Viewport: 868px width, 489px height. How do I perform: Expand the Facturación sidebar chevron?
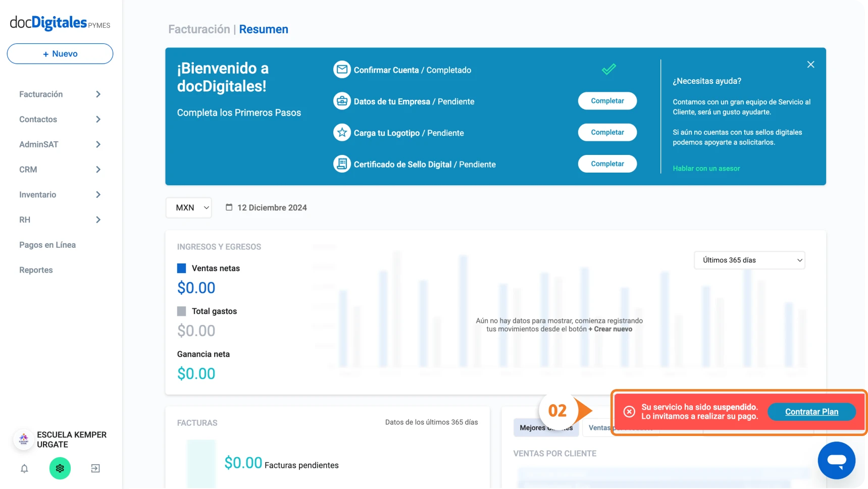98,94
